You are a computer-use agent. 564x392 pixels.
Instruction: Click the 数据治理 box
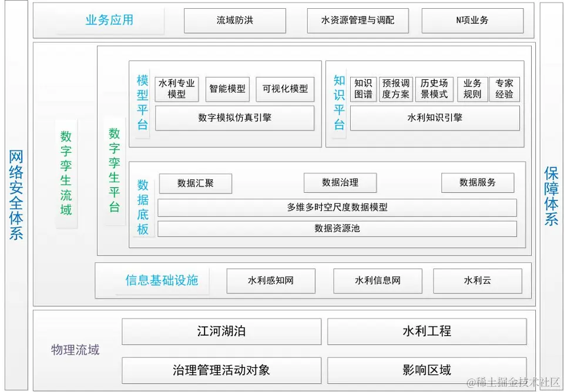pos(341,182)
